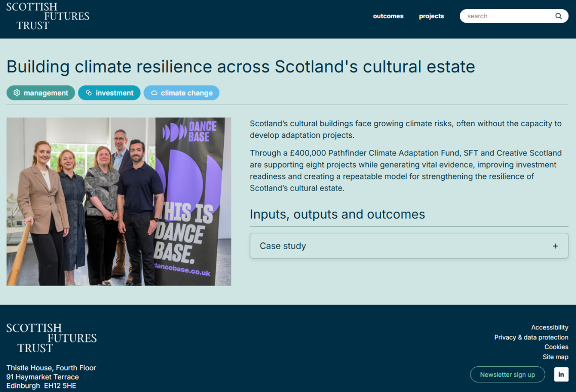The width and height of the screenshot is (576, 392).
Task: Click the 'Thistle House, Fourth Floor' address line
Action: (x=51, y=368)
